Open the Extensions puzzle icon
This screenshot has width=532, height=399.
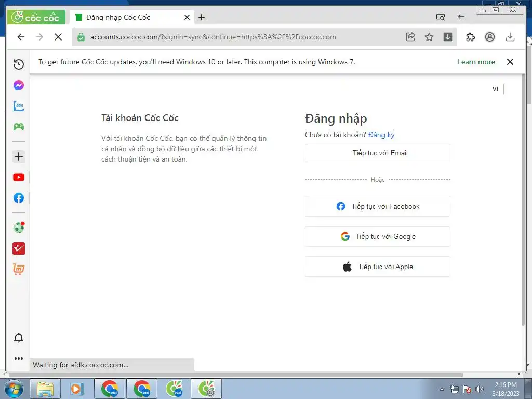(x=471, y=37)
